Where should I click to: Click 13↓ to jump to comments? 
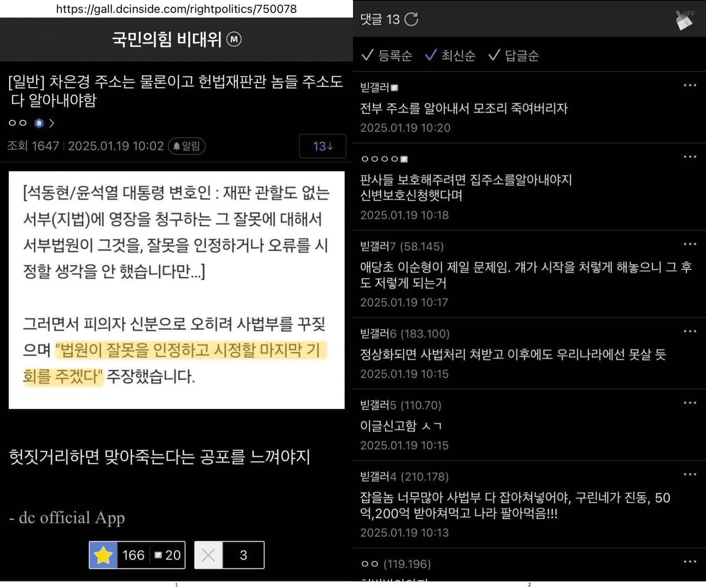click(322, 146)
